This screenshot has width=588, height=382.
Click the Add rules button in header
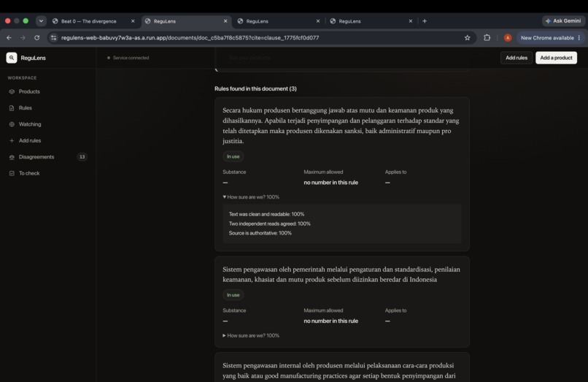tap(517, 58)
